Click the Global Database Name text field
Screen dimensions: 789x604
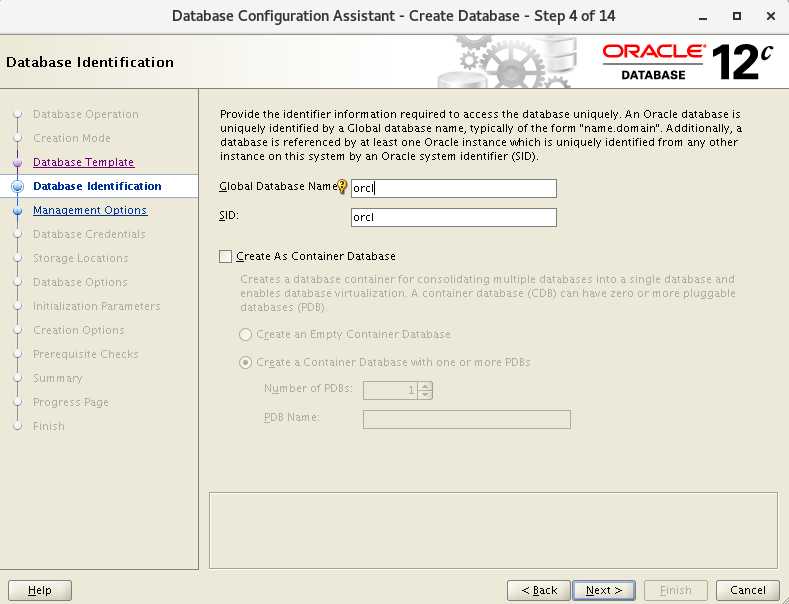click(454, 188)
